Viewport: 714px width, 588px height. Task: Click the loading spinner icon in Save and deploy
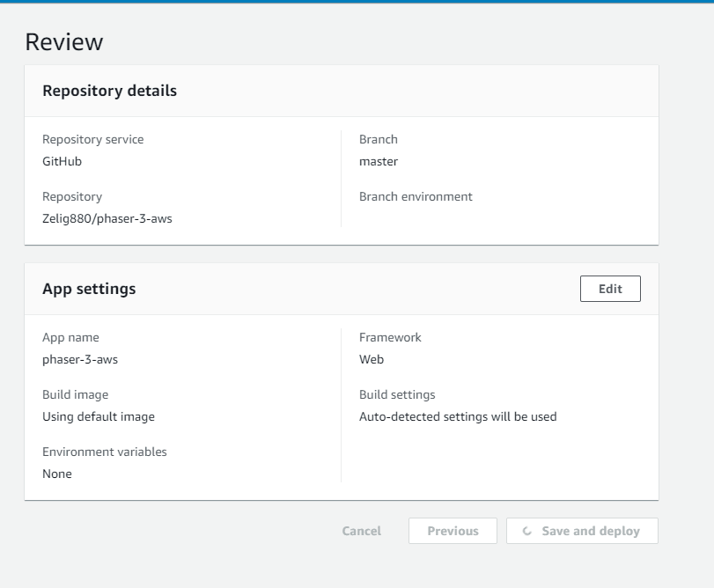[x=526, y=531]
